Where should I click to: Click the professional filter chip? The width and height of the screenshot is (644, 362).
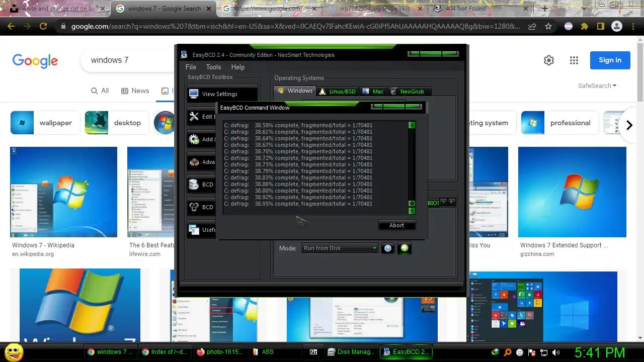point(559,123)
